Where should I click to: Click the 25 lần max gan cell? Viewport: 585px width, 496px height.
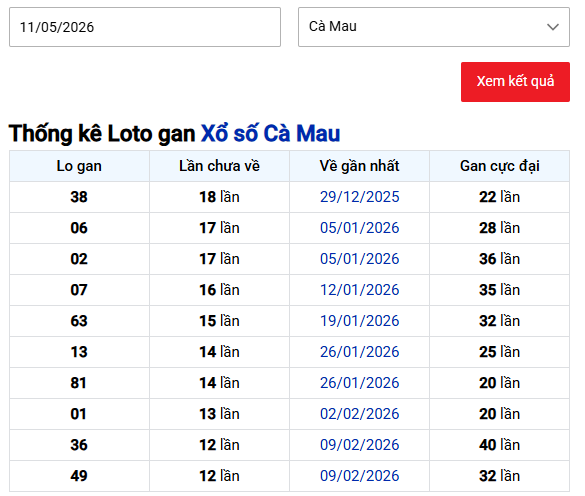500,352
